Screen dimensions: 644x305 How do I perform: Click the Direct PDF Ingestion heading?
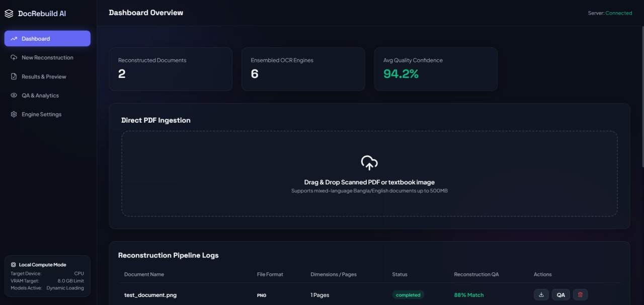pyautogui.click(x=156, y=121)
